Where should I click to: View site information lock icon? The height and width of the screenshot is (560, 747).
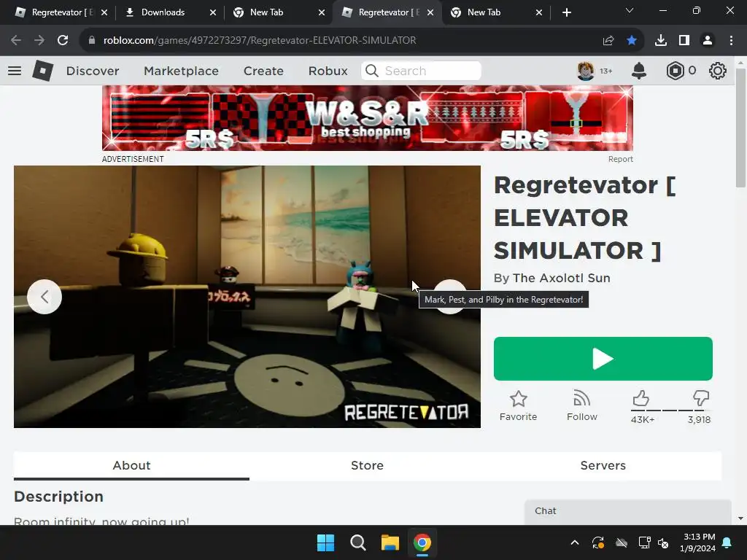pos(92,41)
